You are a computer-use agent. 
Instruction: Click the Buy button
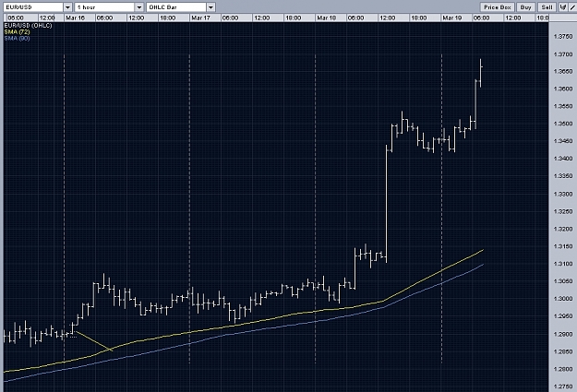(525, 7)
